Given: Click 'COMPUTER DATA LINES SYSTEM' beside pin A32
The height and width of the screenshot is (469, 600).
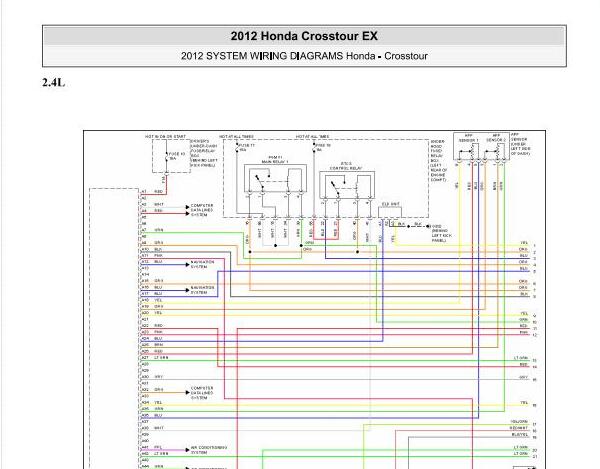Looking at the screenshot, I should (202, 393).
